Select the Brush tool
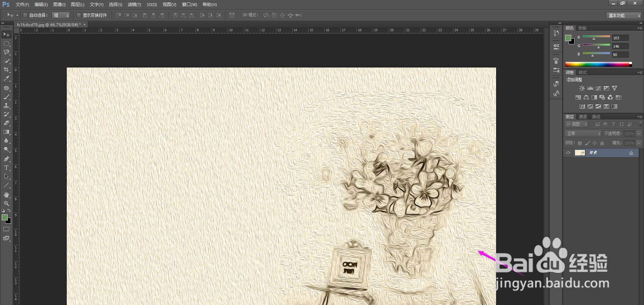Viewport: 644px width, 305px height. 6,97
